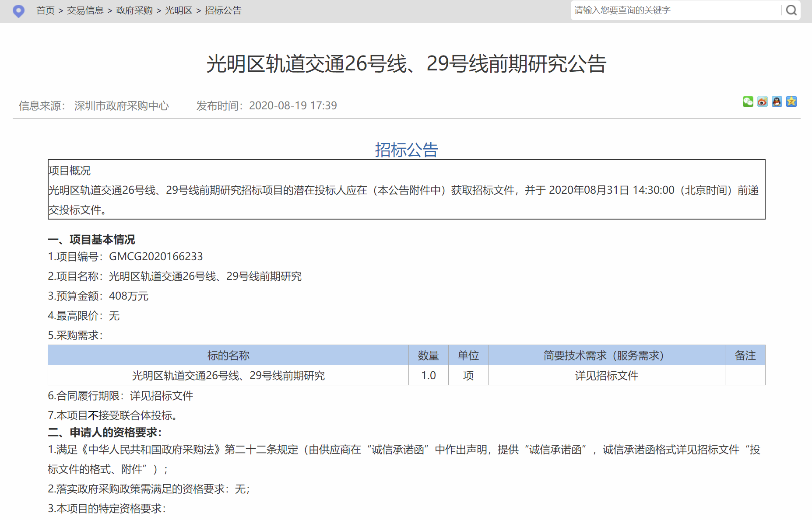
Task: Navigate to 政府采购 breadcrumb
Action: 134,10
